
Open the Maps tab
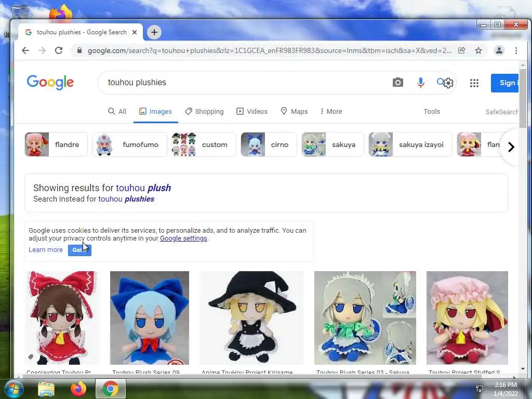294,111
